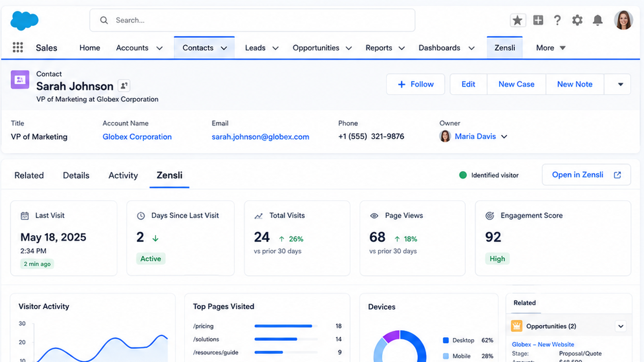Click the Salesforce cloud logo

point(24,21)
